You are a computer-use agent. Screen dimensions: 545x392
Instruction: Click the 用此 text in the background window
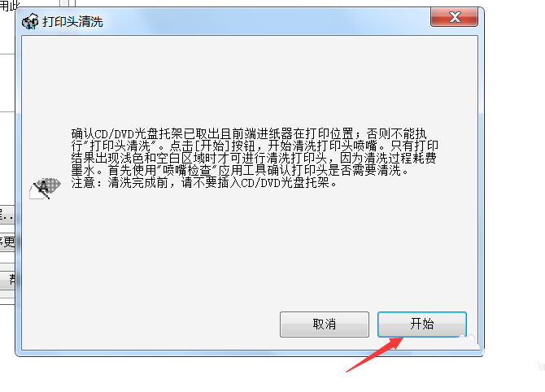pyautogui.click(x=10, y=6)
